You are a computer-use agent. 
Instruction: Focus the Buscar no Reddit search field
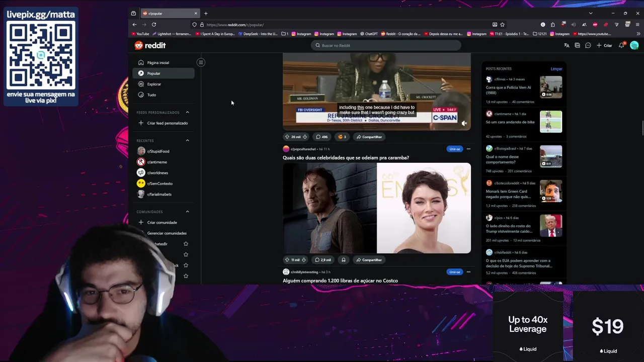tap(385, 45)
